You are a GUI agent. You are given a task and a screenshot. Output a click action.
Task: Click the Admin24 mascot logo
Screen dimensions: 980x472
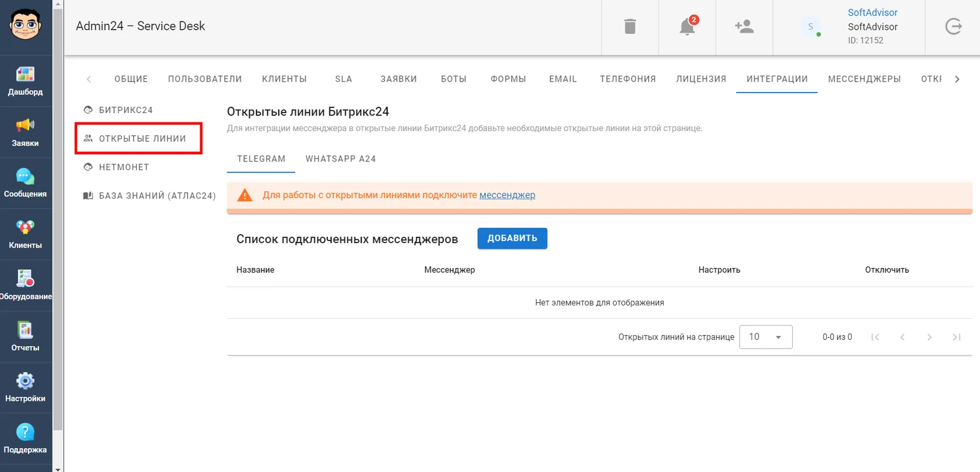pyautogui.click(x=25, y=24)
